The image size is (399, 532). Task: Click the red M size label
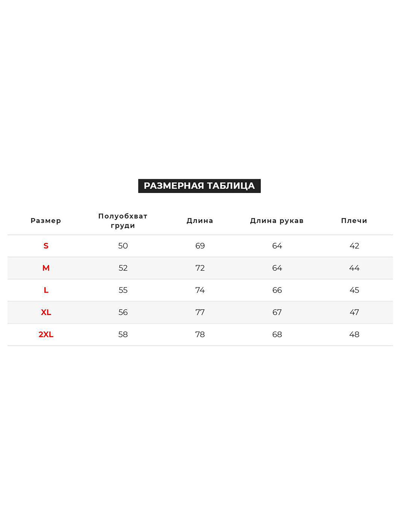(46, 268)
